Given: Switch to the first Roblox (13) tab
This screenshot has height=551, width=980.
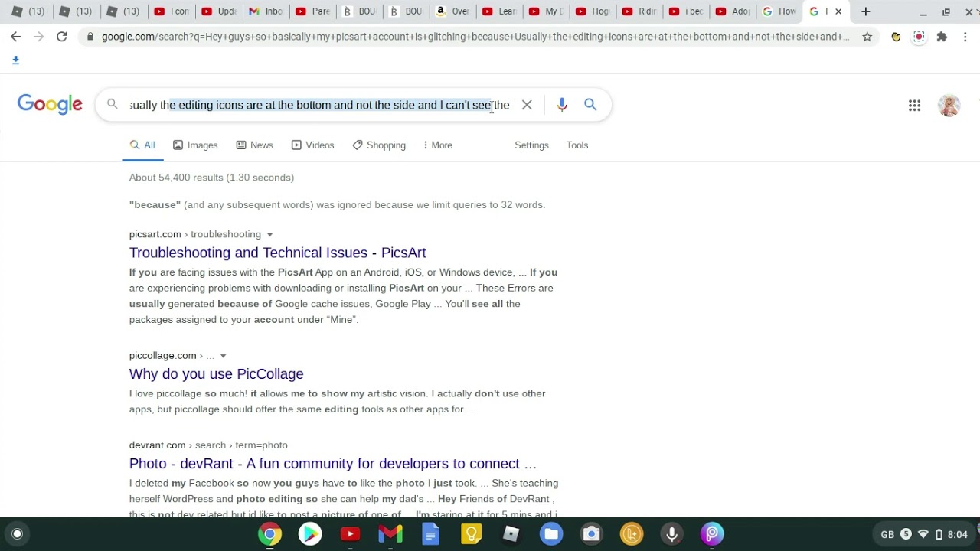Looking at the screenshot, I should (x=28, y=11).
